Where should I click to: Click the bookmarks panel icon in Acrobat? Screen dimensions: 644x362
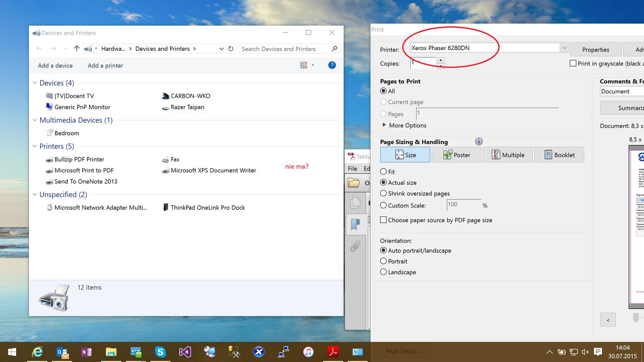click(x=355, y=224)
